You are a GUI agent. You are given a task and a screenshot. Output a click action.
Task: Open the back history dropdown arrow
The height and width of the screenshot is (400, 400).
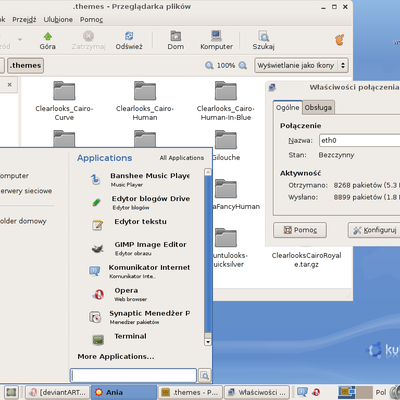(20, 40)
